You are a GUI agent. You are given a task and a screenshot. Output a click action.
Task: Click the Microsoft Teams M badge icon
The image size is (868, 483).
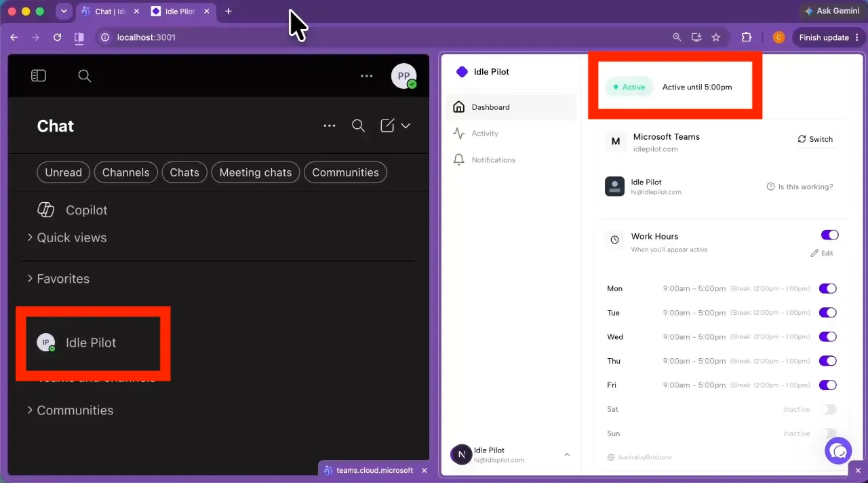click(x=616, y=141)
